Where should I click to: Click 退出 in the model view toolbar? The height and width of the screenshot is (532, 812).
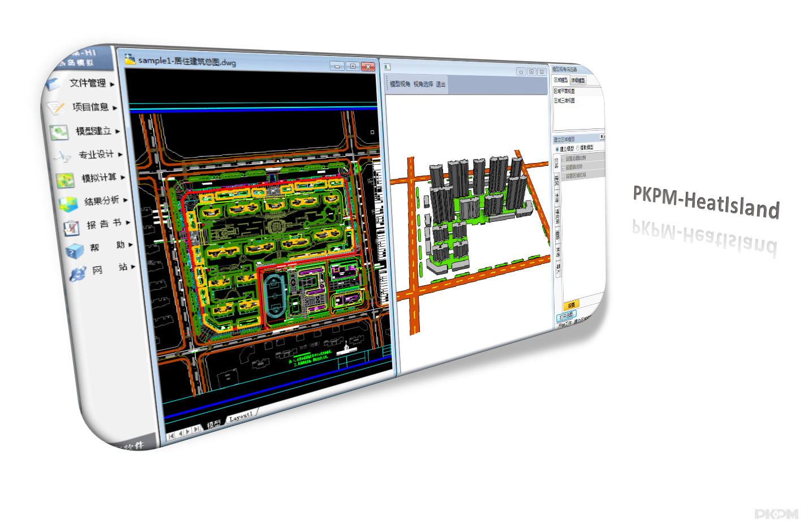pyautogui.click(x=440, y=84)
